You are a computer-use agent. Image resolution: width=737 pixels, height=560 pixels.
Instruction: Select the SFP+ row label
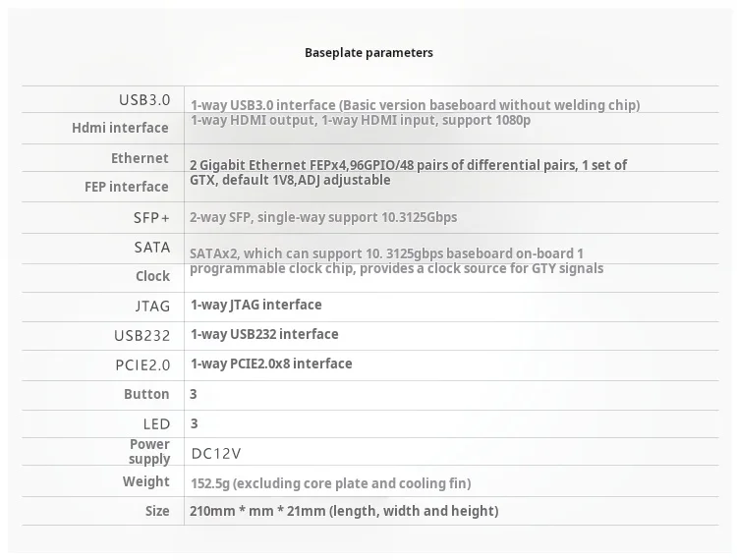[151, 217]
